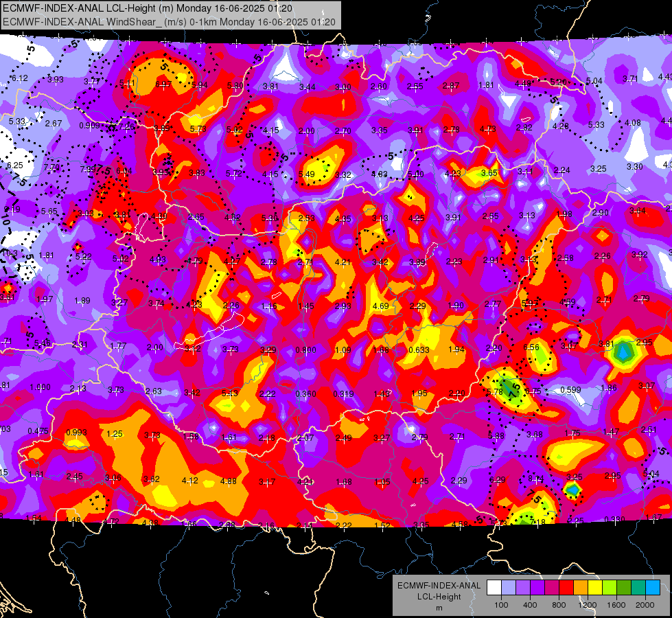Screen dimensions: 672x618
Task: Click the wind shear value 5.22
Action: point(84,256)
